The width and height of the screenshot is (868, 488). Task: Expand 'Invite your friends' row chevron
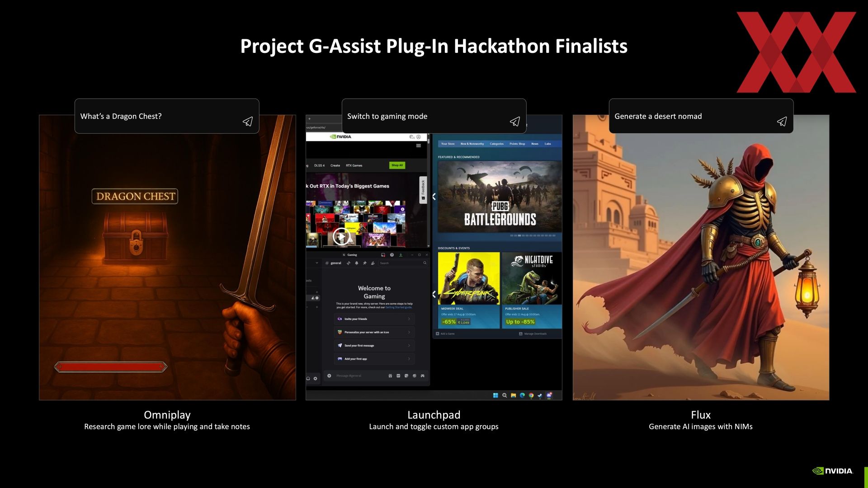[x=409, y=319]
